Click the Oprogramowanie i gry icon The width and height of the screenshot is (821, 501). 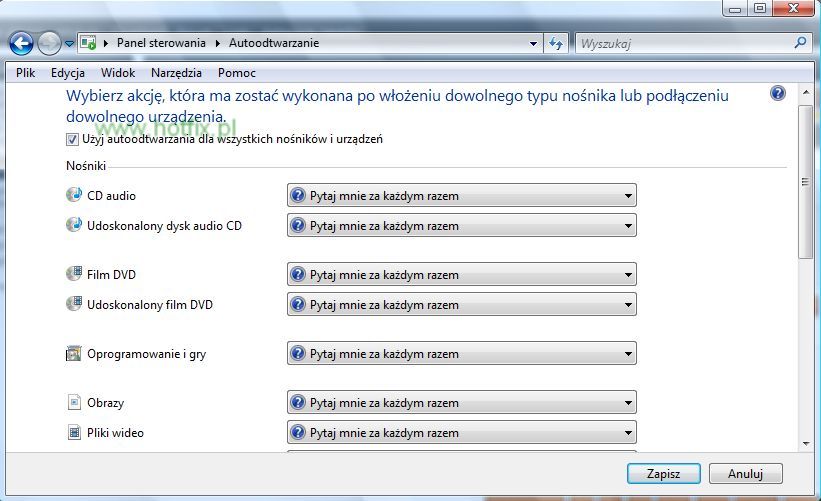click(74, 354)
